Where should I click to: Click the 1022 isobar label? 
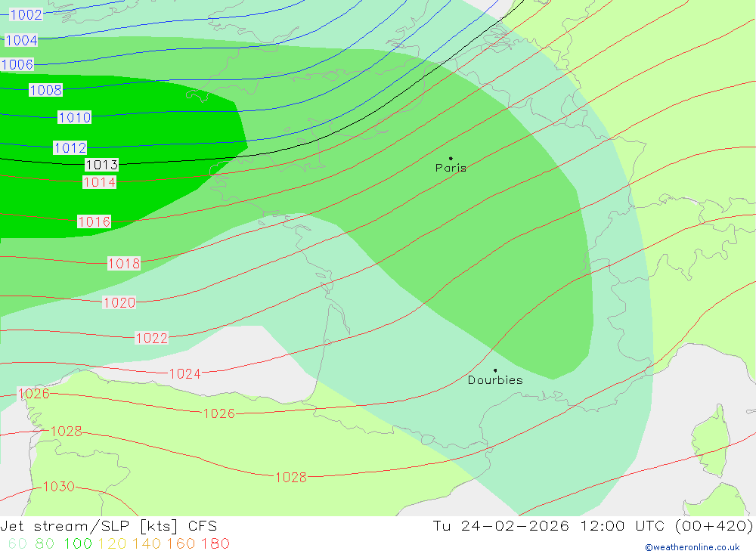pos(152,339)
